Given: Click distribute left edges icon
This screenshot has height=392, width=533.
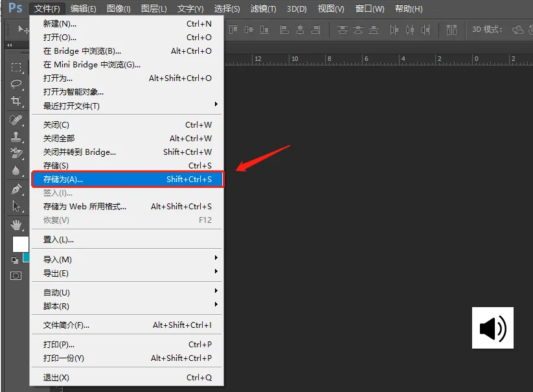Looking at the screenshot, I should (394, 30).
